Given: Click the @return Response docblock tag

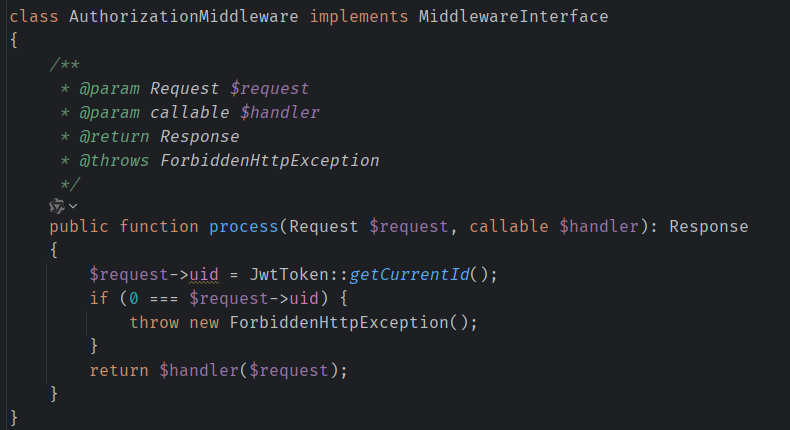Looking at the screenshot, I should [159, 137].
